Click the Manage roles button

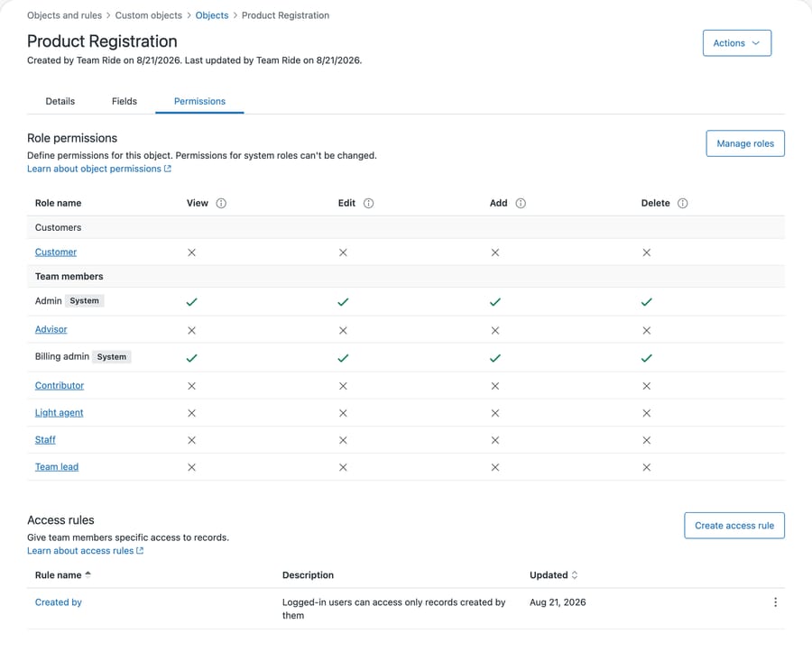(x=745, y=143)
